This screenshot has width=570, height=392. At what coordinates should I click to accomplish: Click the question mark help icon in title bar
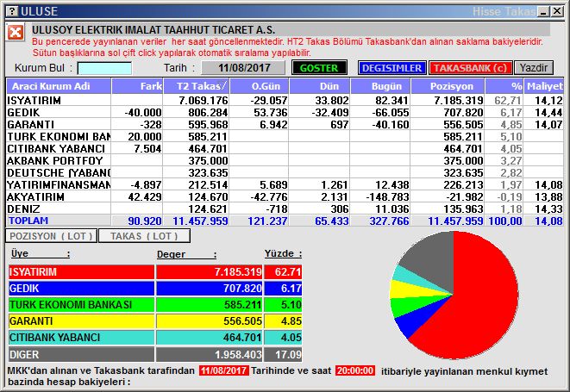click(x=12, y=11)
